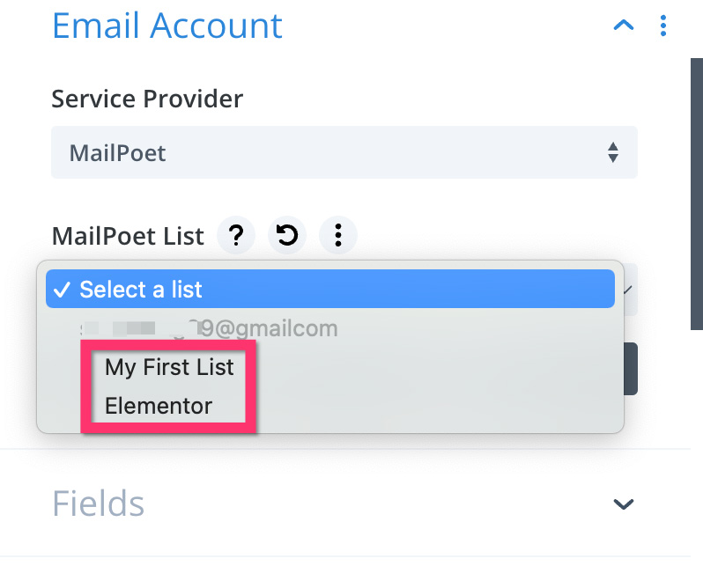Screen dimensions: 703x588
Task: Click the checkmark beside Select a list
Action: [62, 290]
